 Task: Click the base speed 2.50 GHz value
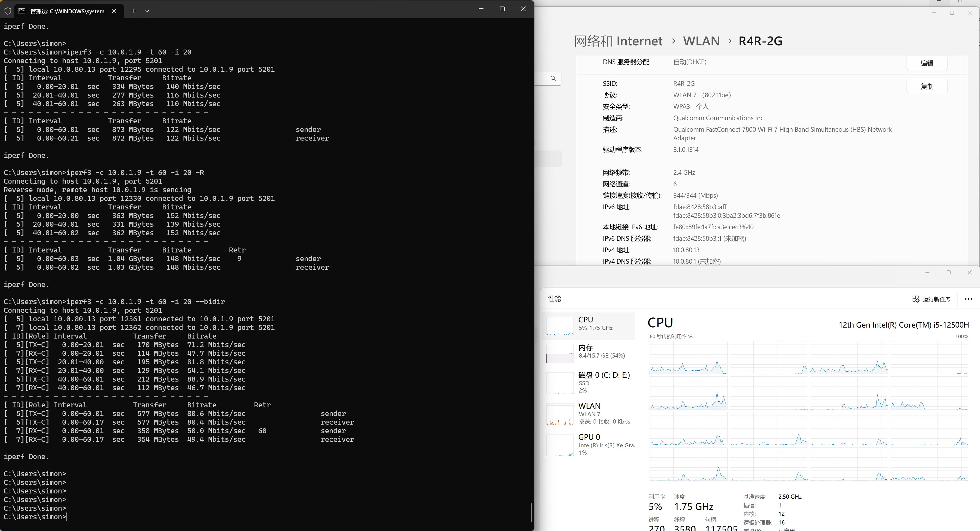[790, 497]
